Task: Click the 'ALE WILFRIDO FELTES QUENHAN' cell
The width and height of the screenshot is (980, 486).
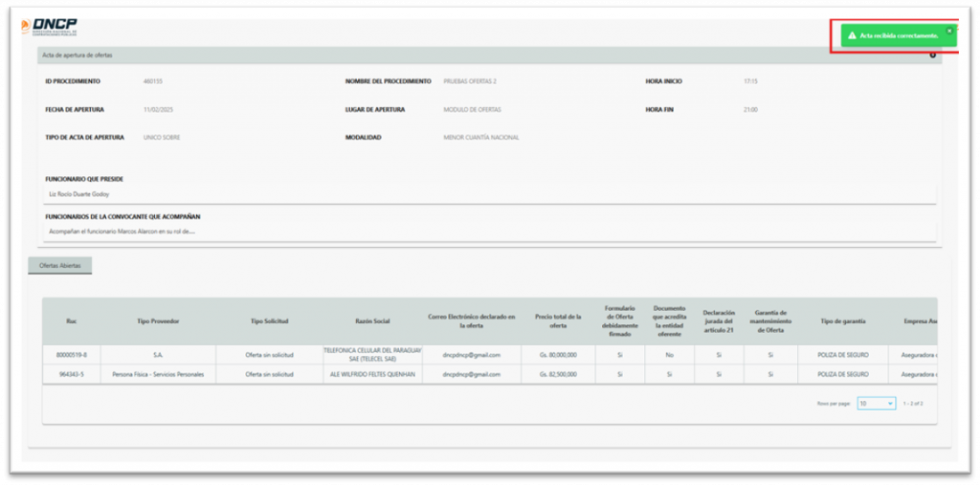Action: [370, 374]
